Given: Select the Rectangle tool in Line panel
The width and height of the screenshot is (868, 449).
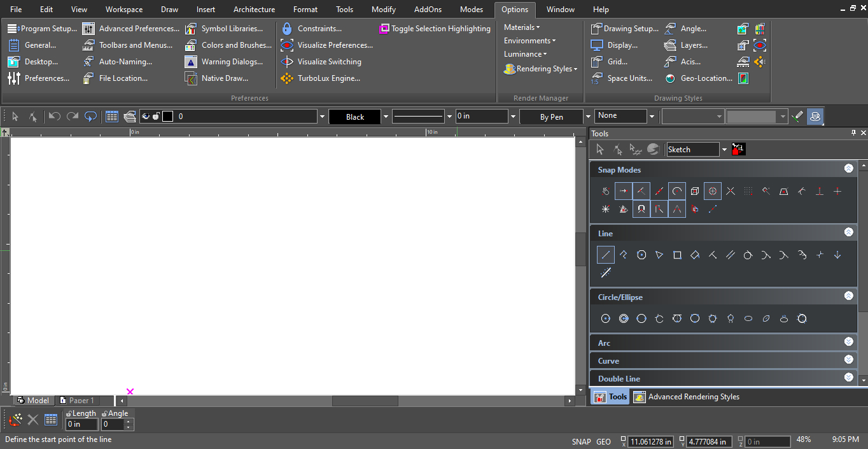Looking at the screenshot, I should pyautogui.click(x=677, y=255).
